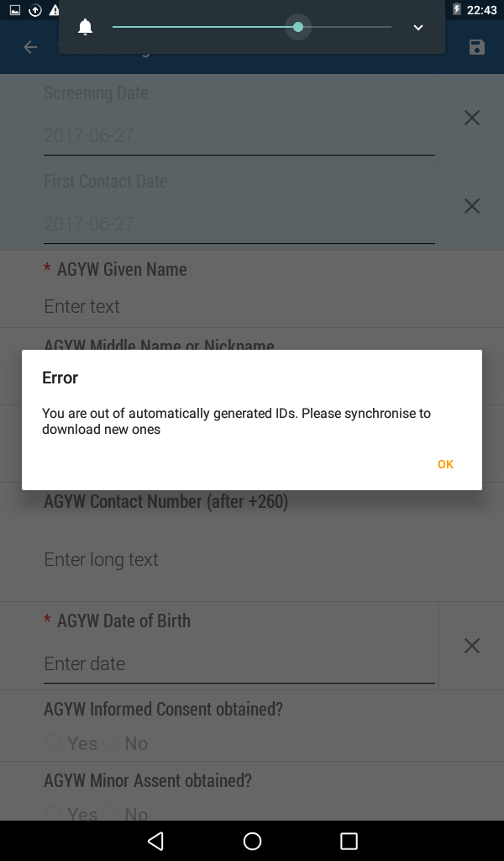Expand the volume panel chevron
Viewport: 504px width, 861px height.
pyautogui.click(x=417, y=28)
